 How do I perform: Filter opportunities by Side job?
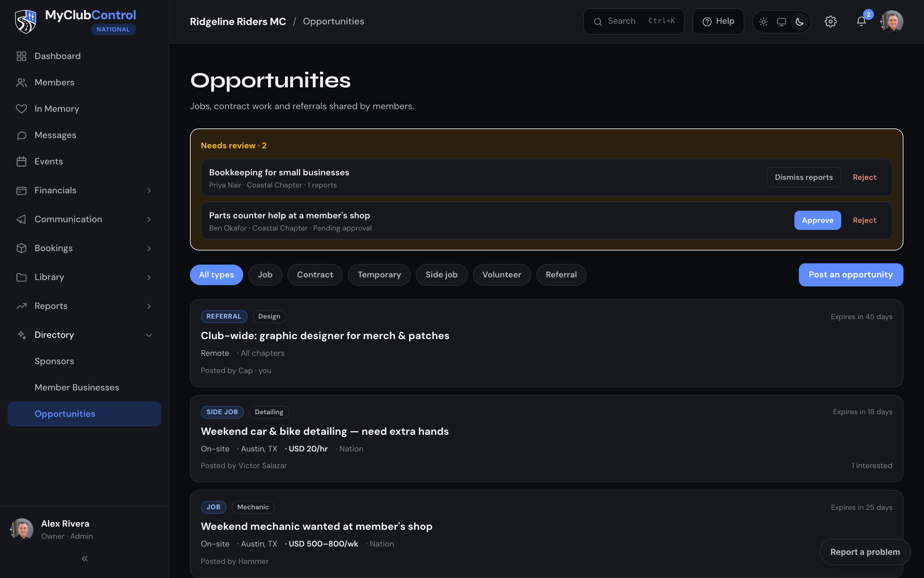tap(441, 275)
